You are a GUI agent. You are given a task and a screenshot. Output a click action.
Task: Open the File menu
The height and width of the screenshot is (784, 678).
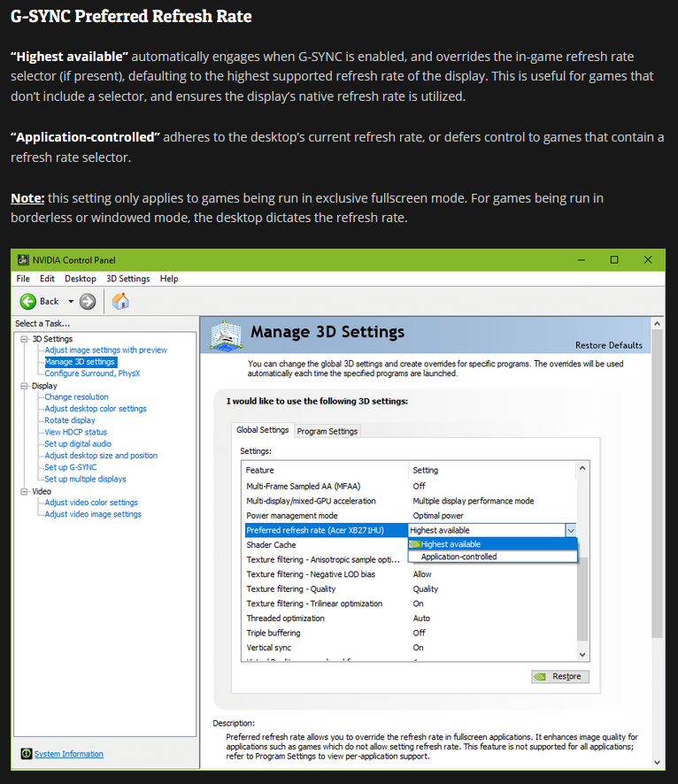tap(23, 279)
